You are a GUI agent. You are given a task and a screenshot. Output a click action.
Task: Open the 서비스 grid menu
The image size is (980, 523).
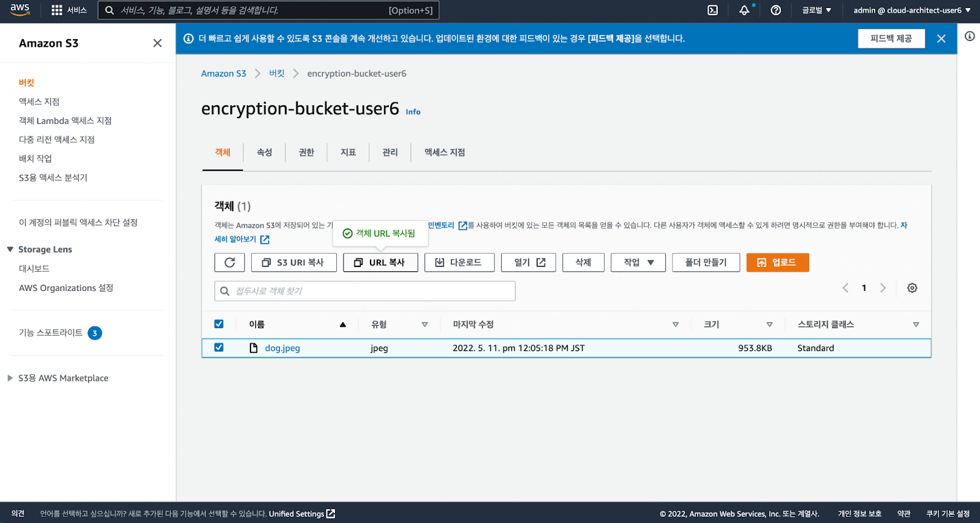pyautogui.click(x=69, y=10)
